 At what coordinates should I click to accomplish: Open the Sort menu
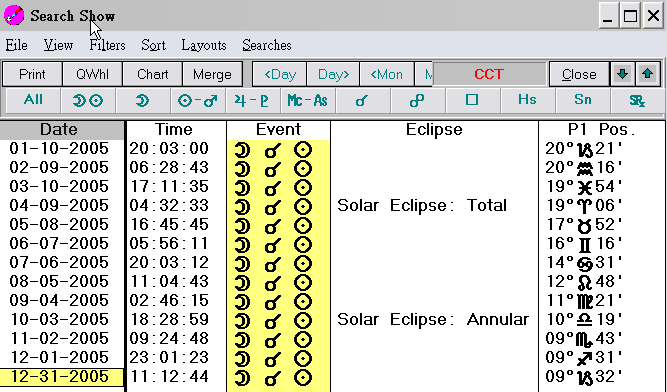pyautogui.click(x=153, y=45)
